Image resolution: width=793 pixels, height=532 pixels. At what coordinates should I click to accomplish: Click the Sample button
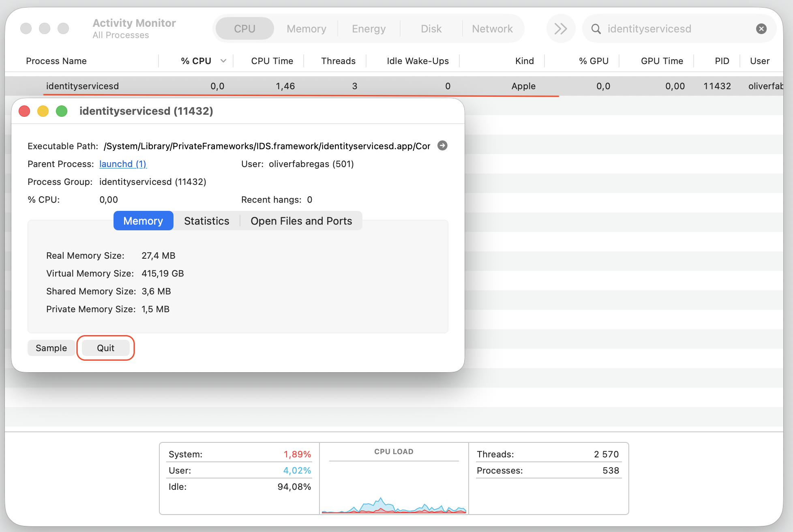tap(51, 348)
